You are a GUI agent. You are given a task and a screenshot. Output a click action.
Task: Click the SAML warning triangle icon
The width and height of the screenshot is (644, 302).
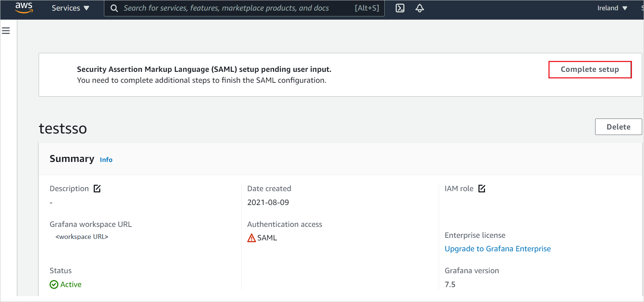[252, 238]
